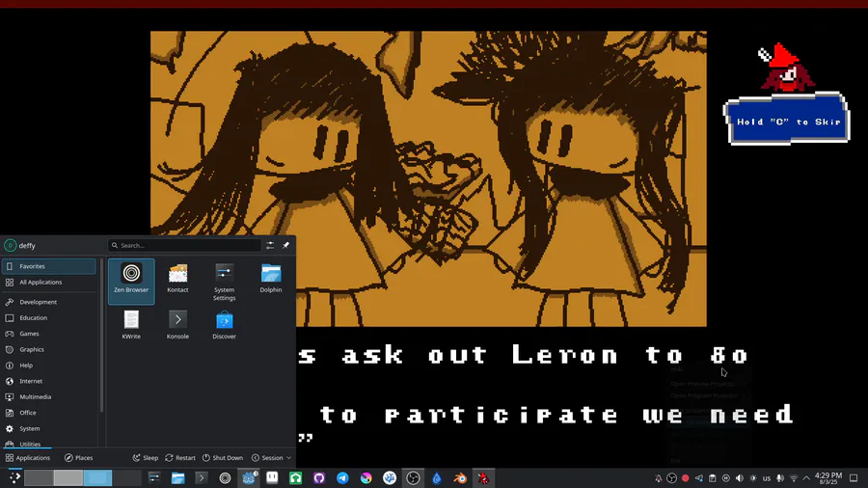The image size is (868, 488).
Task: Pin the application launcher open
Action: coord(285,245)
